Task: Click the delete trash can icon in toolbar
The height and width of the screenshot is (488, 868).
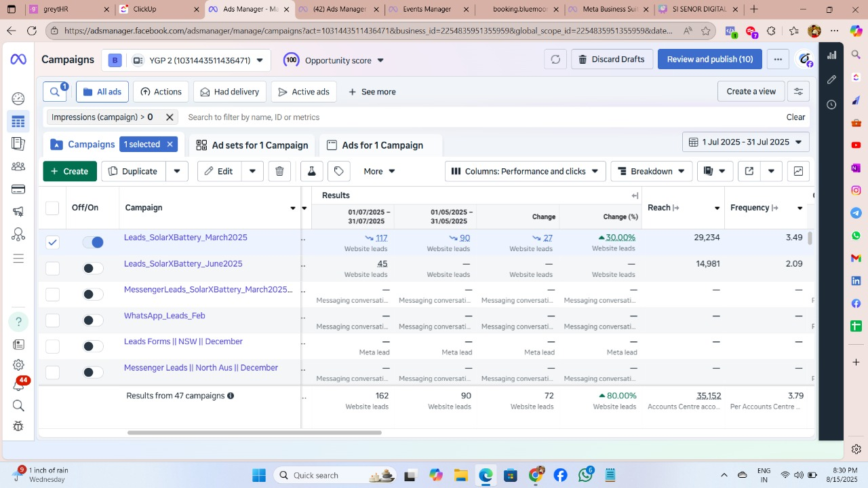Action: click(x=279, y=171)
